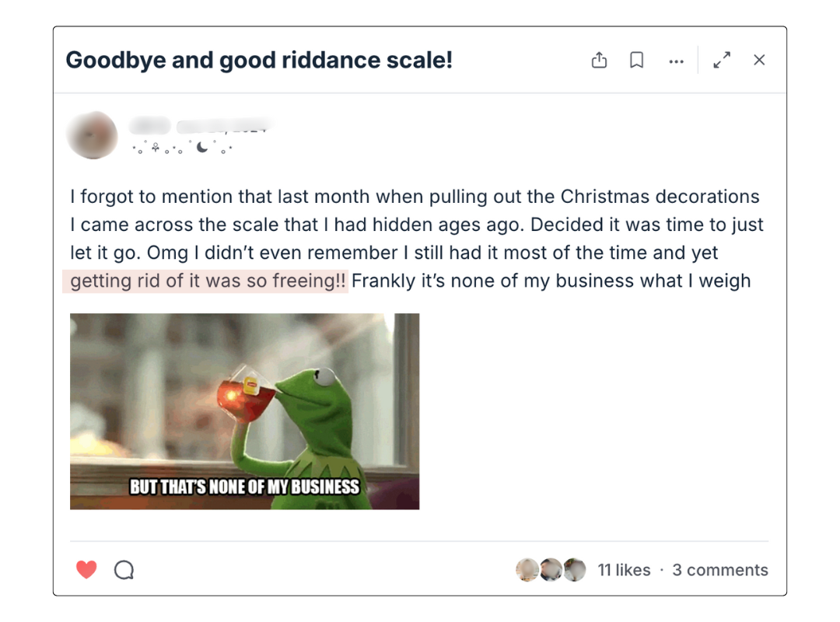Viewport: 840px width, 622px height.
Task: Expand the post to fullscreen
Action: (x=722, y=60)
